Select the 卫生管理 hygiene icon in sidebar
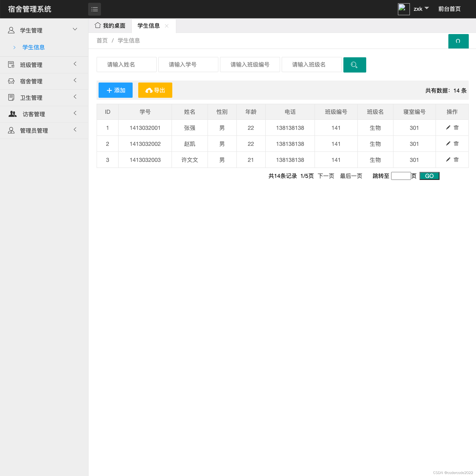 [11, 97]
